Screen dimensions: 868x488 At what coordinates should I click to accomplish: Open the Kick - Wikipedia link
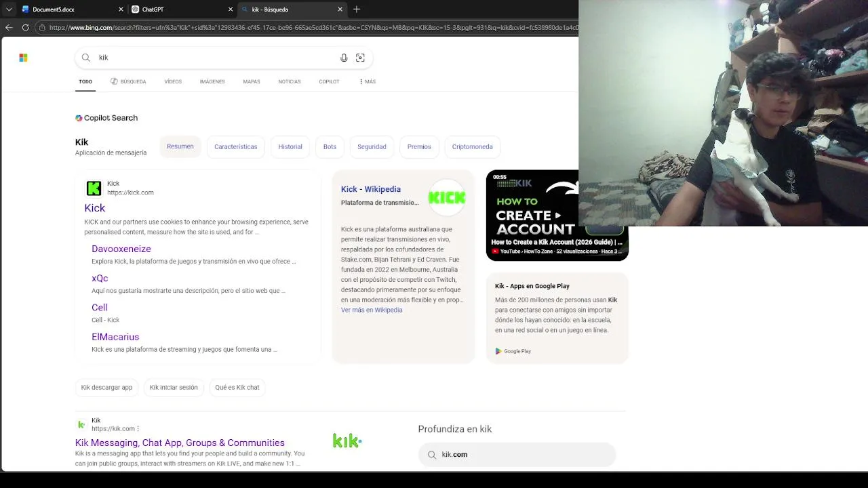pos(371,189)
